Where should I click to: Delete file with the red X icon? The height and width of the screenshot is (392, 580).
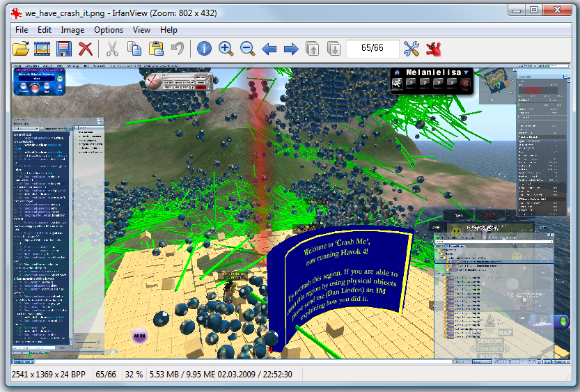click(x=86, y=49)
